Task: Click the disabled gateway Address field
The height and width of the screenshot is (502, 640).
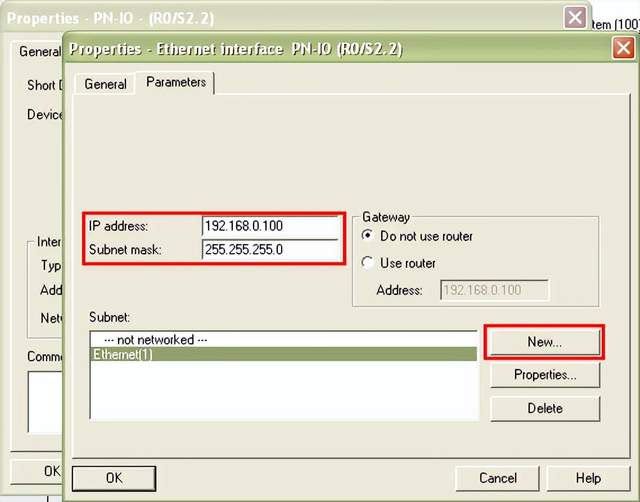Action: pos(494,290)
